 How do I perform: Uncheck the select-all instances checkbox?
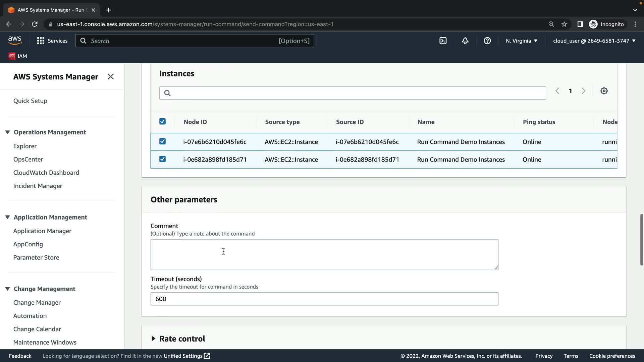tap(162, 121)
